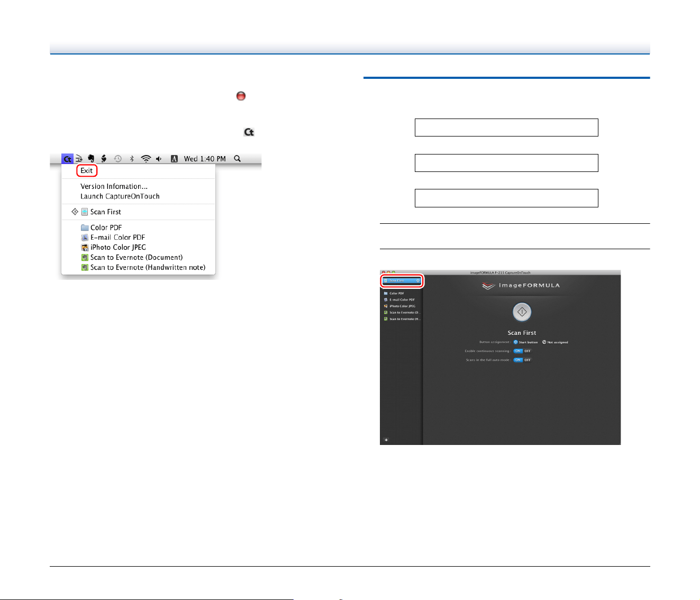Choose iPhoto Color JPEG in the dropdown menu
The width and height of the screenshot is (700, 600).
[x=118, y=248]
